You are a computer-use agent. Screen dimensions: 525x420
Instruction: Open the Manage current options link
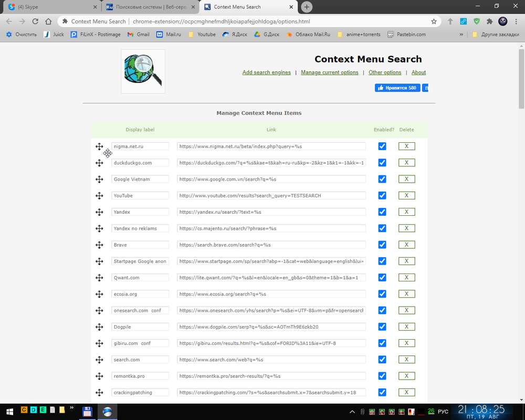pyautogui.click(x=330, y=72)
